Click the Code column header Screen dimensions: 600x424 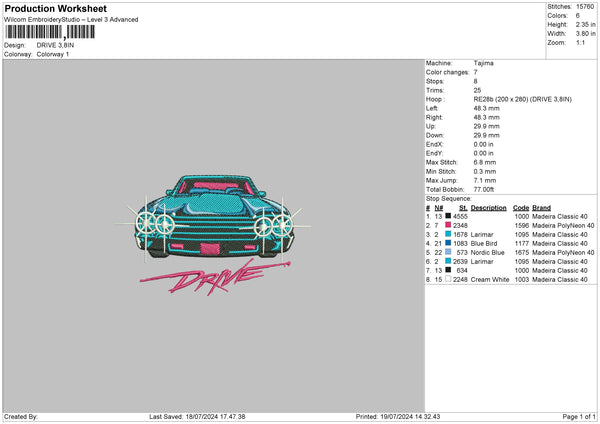point(521,208)
